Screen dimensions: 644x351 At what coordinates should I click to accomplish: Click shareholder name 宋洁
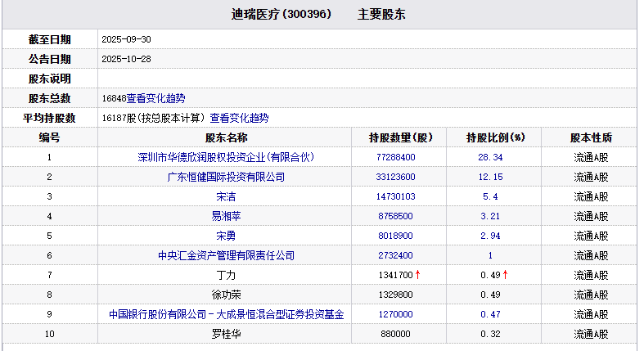[226, 196]
